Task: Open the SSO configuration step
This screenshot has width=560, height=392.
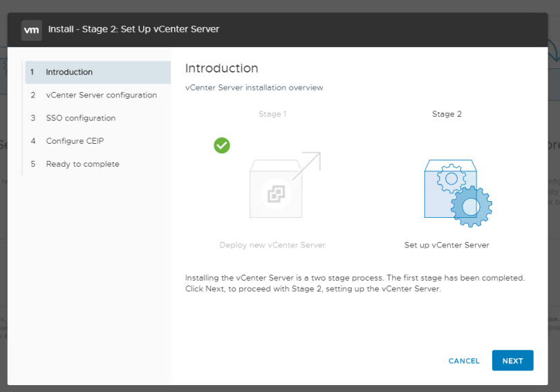Action: [x=80, y=118]
